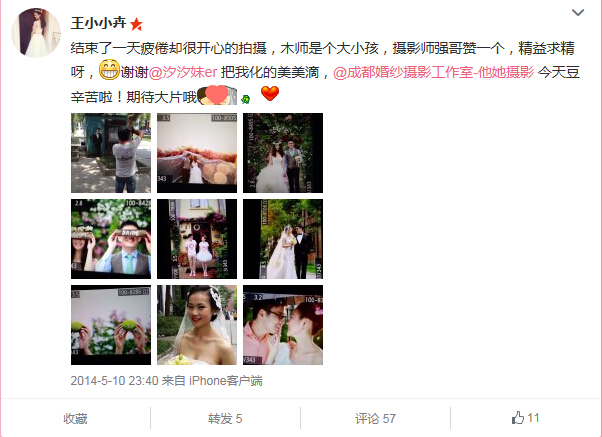Open the post timestamp 2014-5-10 23:40
The width and height of the screenshot is (602, 437).
114,381
